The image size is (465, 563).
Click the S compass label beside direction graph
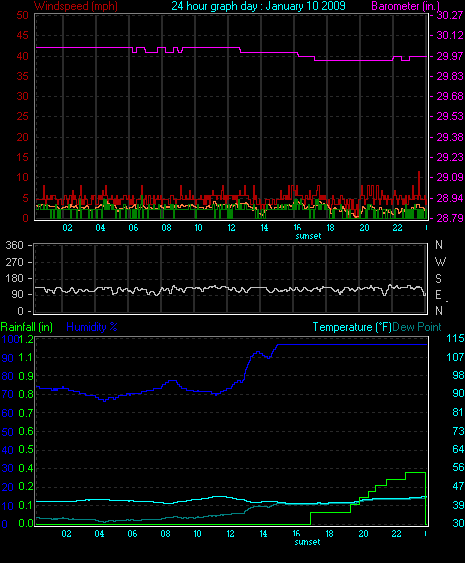(x=438, y=279)
